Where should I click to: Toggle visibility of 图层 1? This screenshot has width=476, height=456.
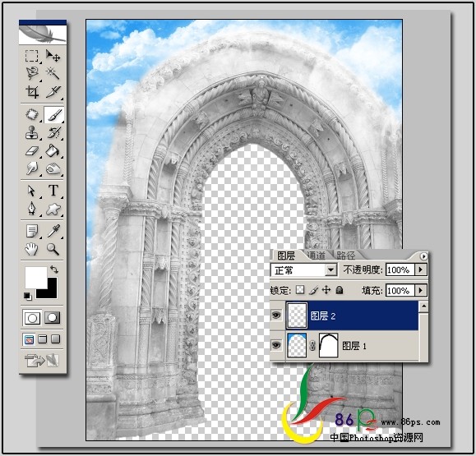coord(276,345)
